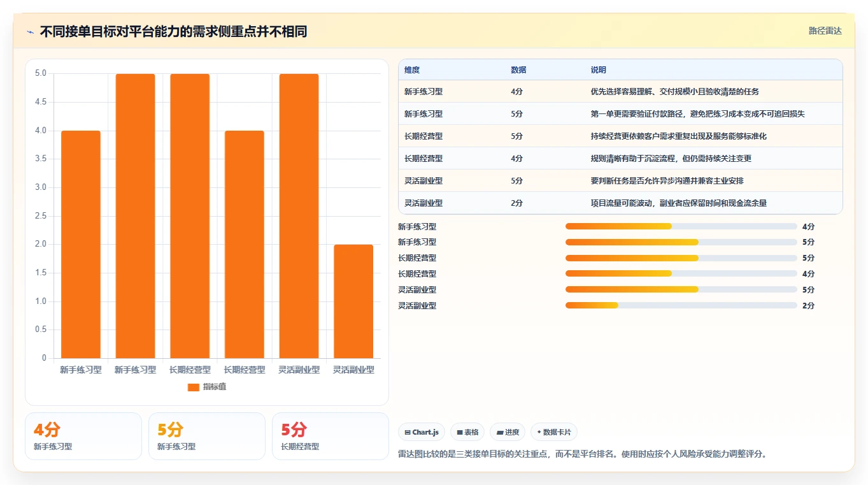This screenshot has width=868, height=485.
Task: Select the 长期经营型 bar reaching 5.0
Action: [190, 216]
